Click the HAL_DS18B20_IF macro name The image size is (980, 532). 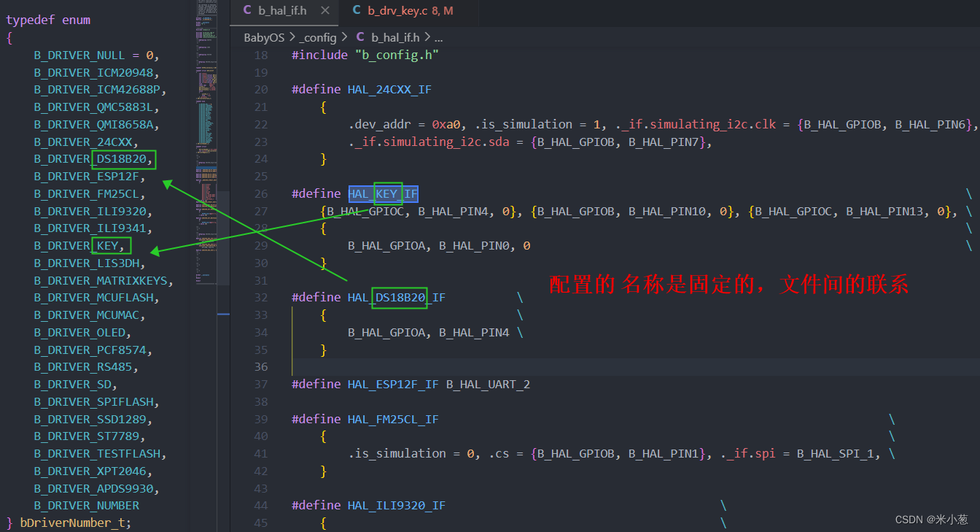[x=397, y=297]
